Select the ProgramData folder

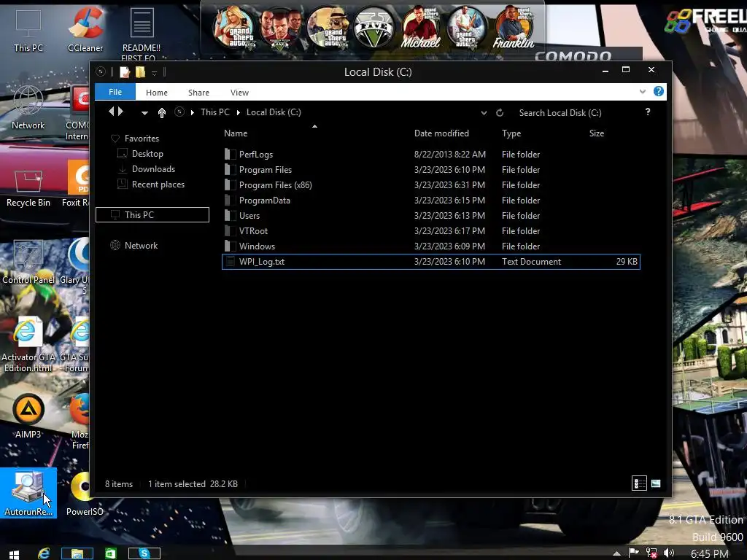[430, 200]
